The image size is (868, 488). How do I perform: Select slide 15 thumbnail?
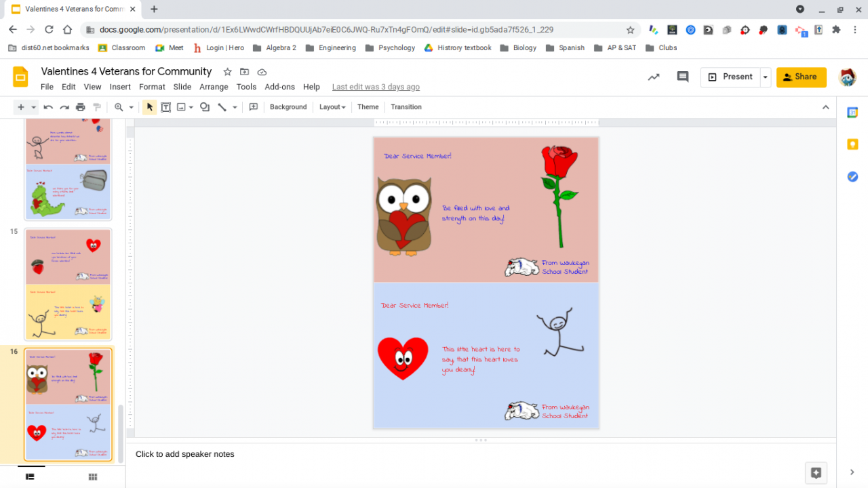coord(68,284)
